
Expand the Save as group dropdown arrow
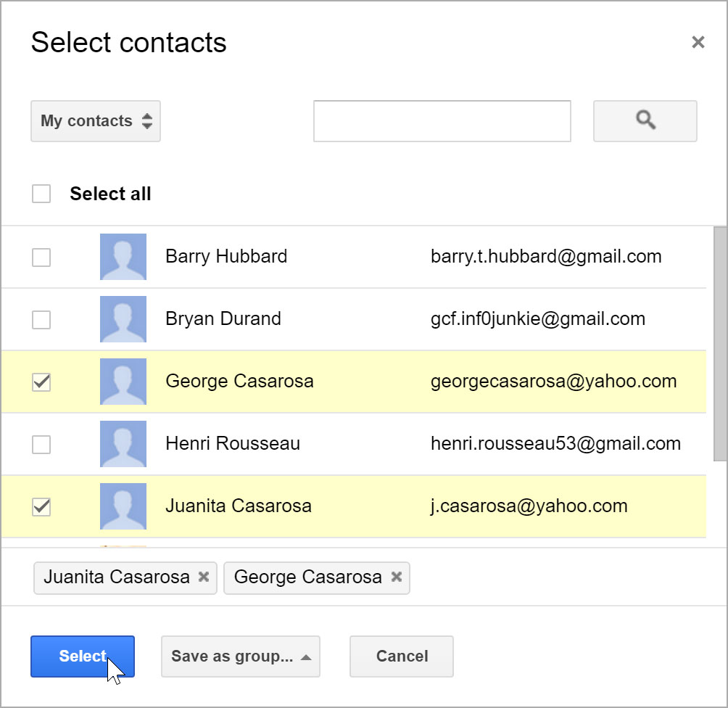coord(305,656)
